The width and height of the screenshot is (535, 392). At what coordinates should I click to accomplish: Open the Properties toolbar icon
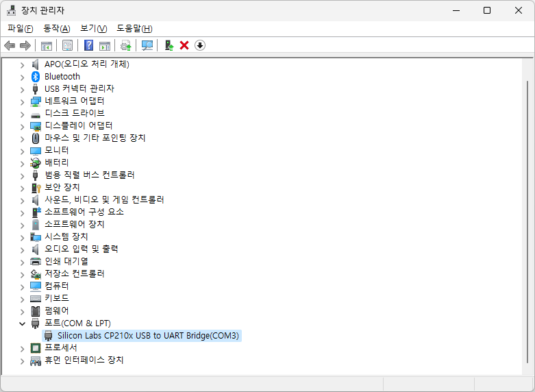(x=67, y=45)
